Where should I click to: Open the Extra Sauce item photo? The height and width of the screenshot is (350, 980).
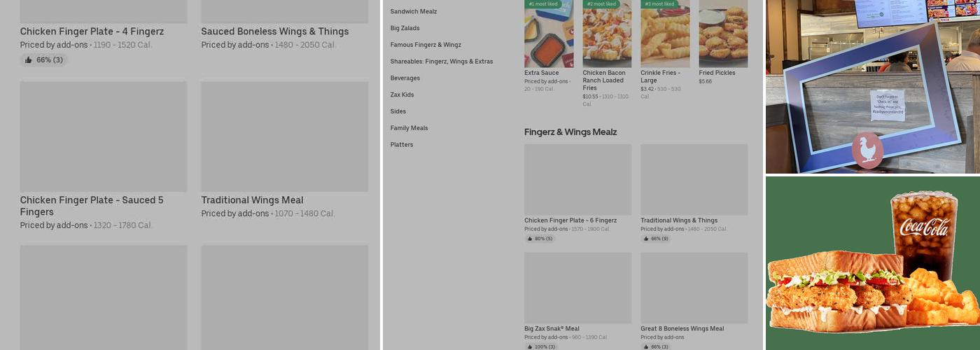click(x=549, y=34)
